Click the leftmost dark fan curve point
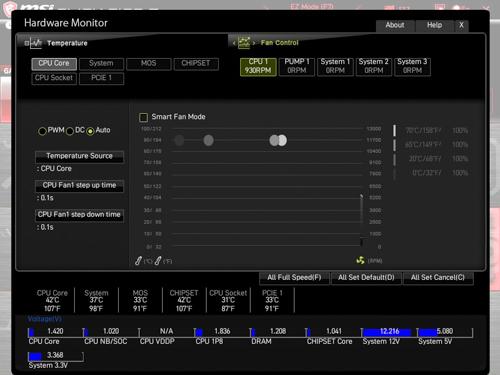The image size is (500, 375). tap(179, 140)
